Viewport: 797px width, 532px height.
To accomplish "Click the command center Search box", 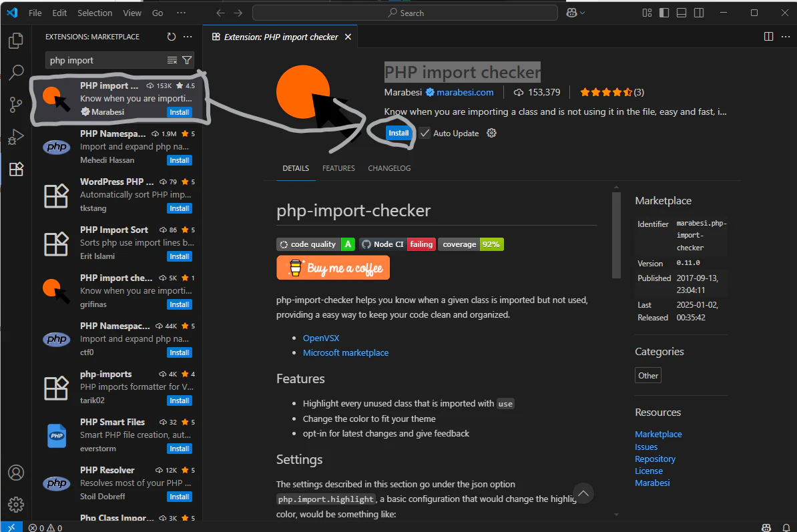I will pyautogui.click(x=405, y=13).
